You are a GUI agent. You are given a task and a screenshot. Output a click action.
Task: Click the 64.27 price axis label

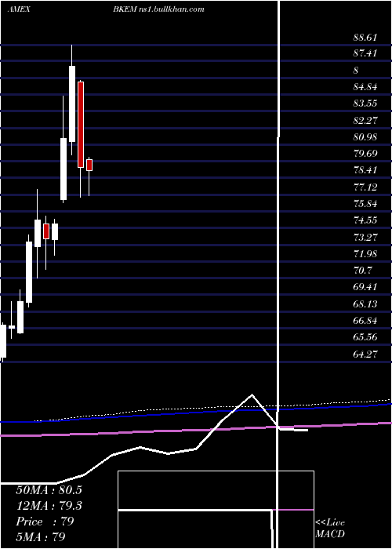click(365, 354)
